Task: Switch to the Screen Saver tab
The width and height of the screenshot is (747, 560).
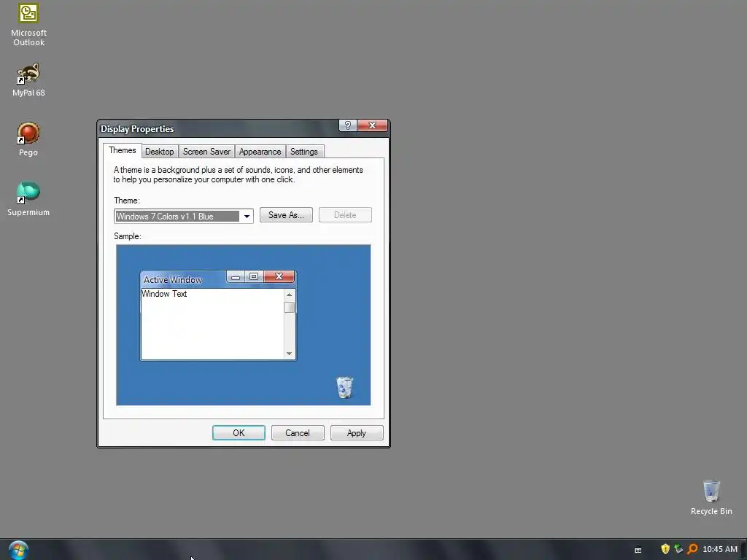Action: (206, 152)
